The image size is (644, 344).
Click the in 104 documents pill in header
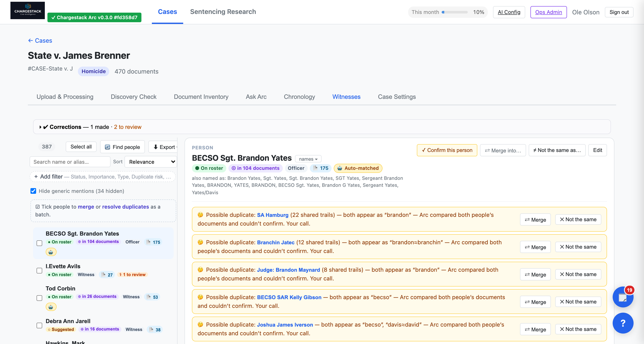(255, 168)
